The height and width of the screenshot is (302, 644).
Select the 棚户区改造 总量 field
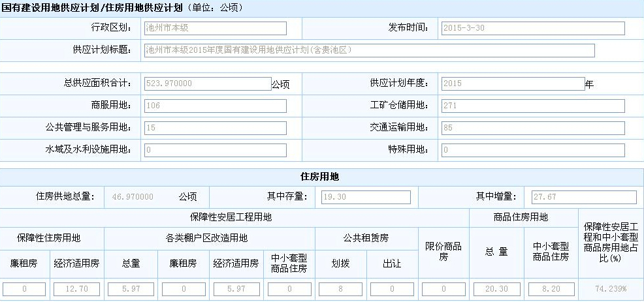coord(131,288)
